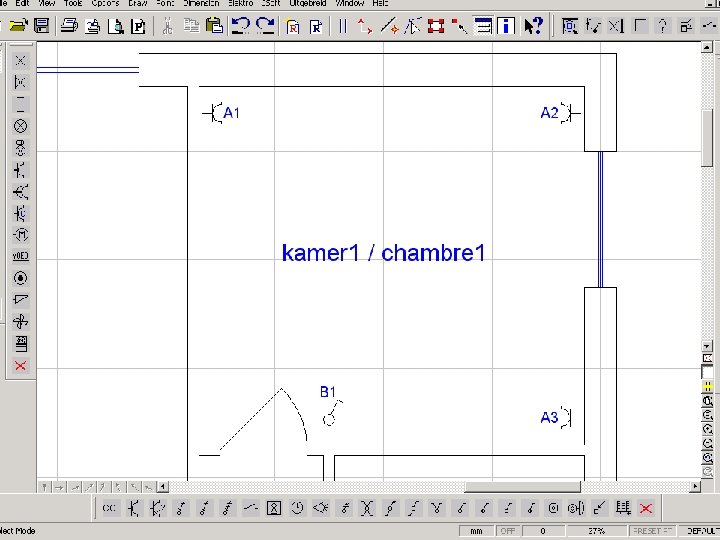Select diagonal arrow symbol in bottom toolbar
This screenshot has width=720, height=540.
point(600,508)
